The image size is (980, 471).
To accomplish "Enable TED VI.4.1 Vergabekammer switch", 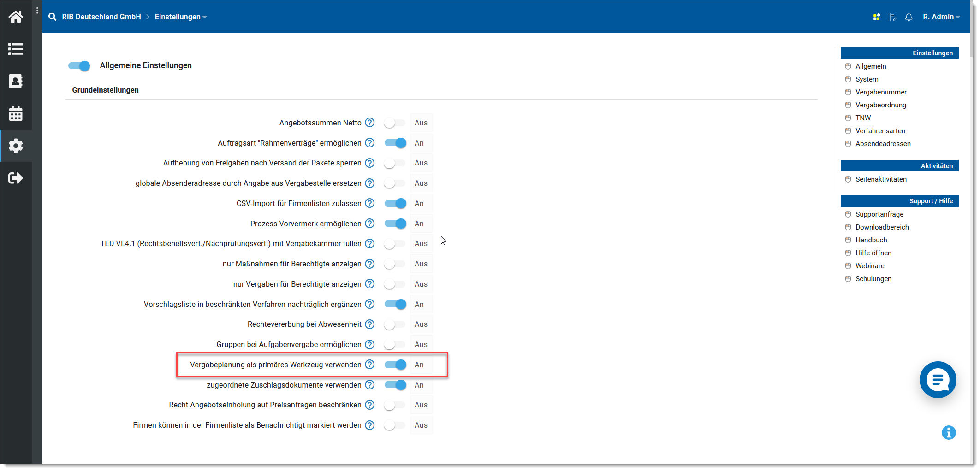I will coord(395,244).
